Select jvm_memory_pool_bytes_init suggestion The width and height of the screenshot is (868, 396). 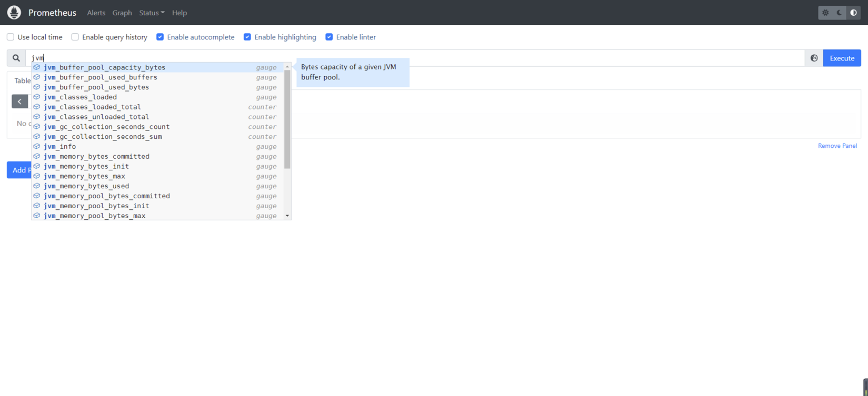click(158, 206)
